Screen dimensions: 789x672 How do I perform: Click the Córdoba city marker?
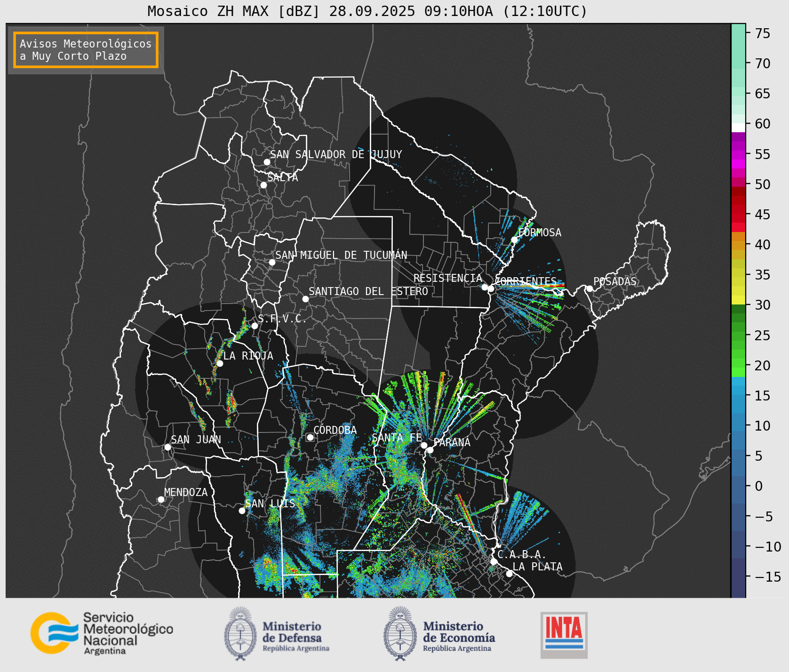click(x=310, y=437)
